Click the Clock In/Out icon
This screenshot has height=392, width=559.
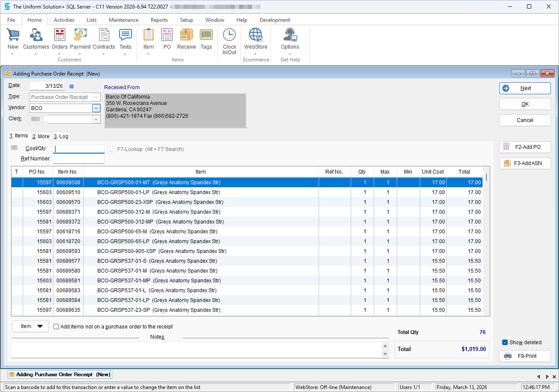tap(229, 36)
